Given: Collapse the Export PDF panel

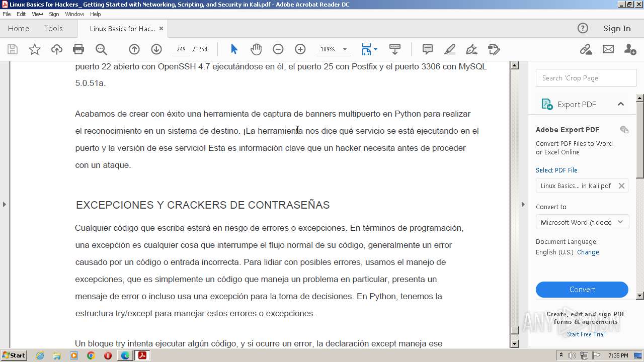Looking at the screenshot, I should pyautogui.click(x=621, y=104).
